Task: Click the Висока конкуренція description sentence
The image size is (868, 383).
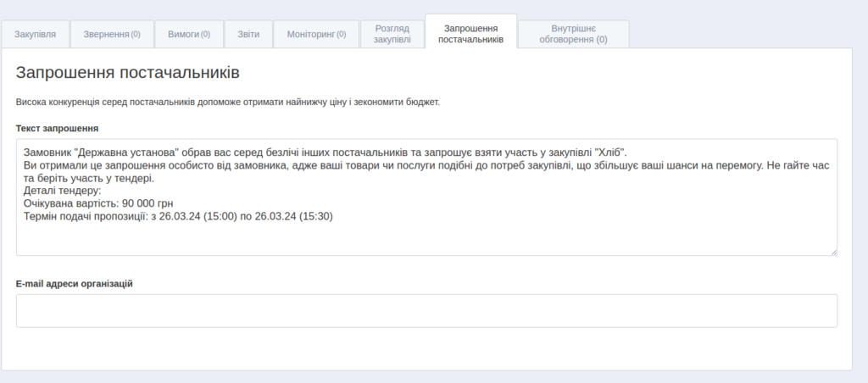Action: click(227, 103)
